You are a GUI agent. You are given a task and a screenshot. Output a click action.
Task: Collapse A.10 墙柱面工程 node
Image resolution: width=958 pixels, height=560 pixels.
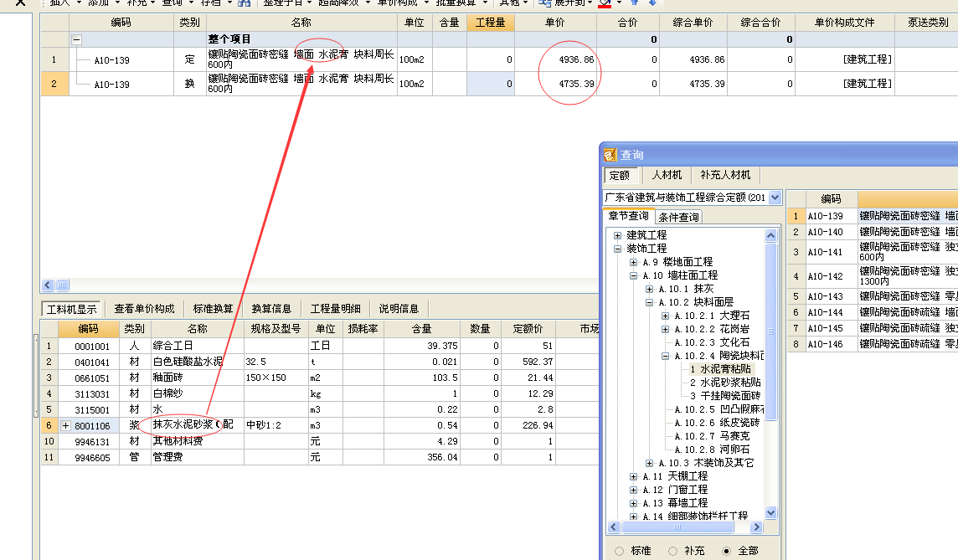click(x=634, y=275)
